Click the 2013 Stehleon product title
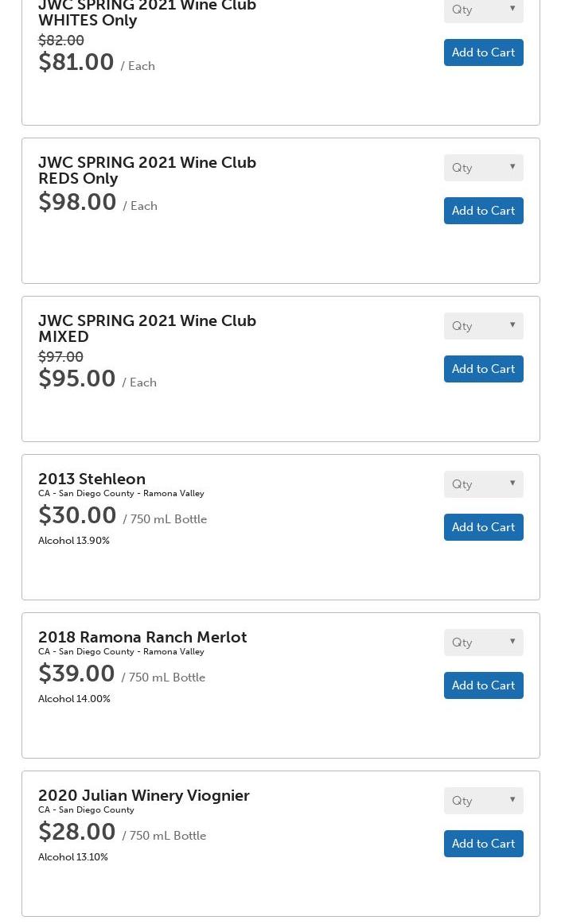 (x=92, y=479)
